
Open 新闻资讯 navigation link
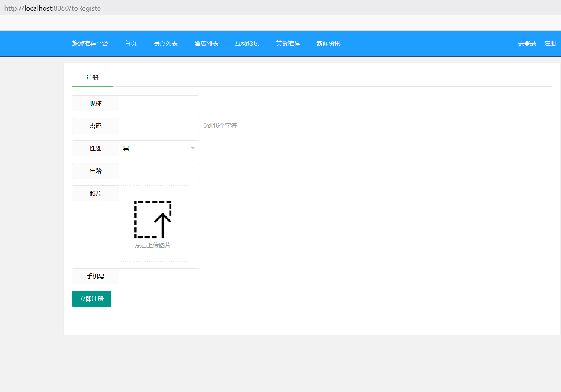click(x=328, y=44)
